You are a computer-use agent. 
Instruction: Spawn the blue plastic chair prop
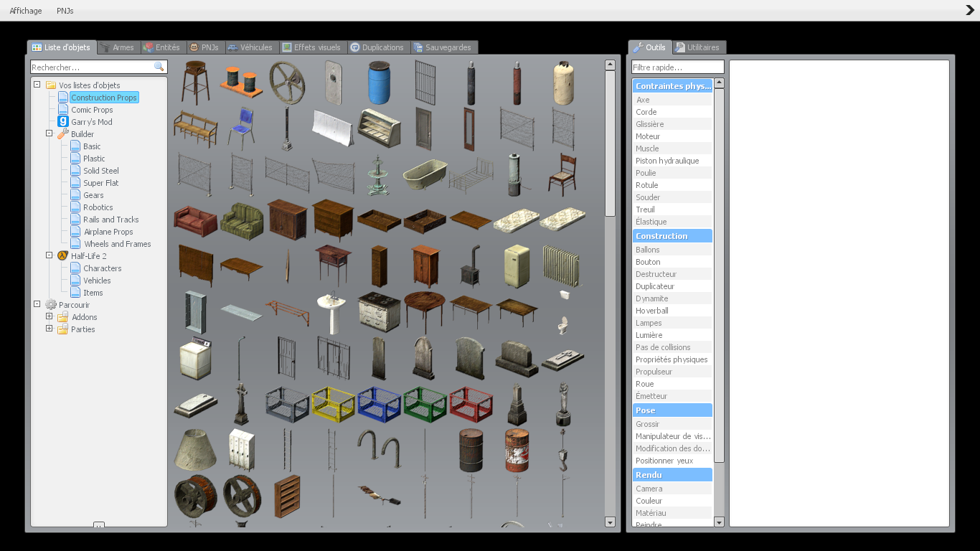[x=241, y=128]
